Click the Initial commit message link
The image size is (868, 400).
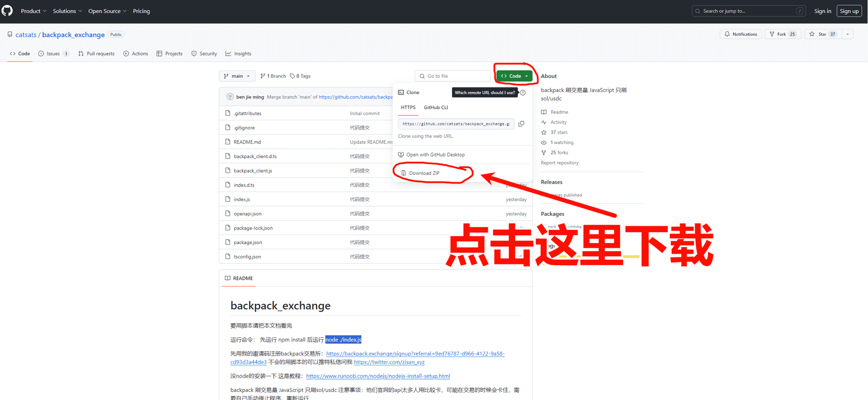tap(365, 114)
